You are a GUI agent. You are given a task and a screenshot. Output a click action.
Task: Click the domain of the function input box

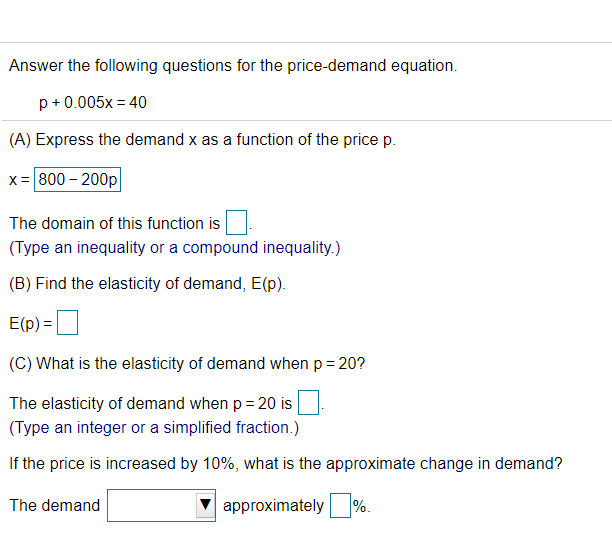click(x=236, y=223)
